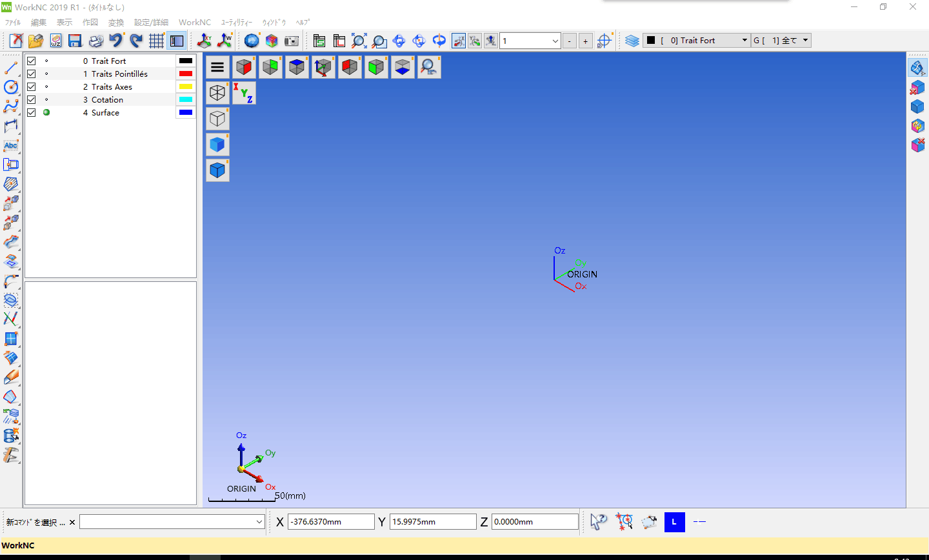Click the New document icon
Screen dimensions: 929x560
click(16, 41)
